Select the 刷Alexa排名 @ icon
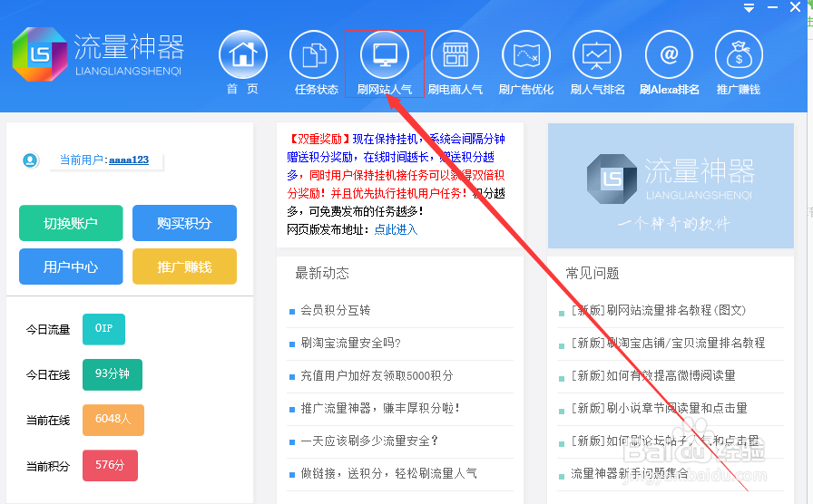This screenshot has width=813, height=504. point(669,55)
